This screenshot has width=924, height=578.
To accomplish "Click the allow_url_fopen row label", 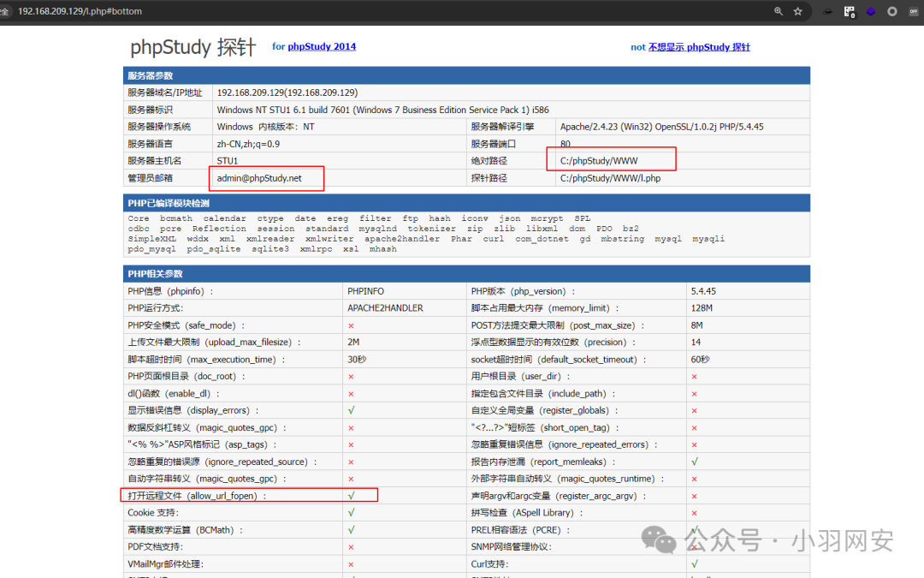I will [x=197, y=496].
